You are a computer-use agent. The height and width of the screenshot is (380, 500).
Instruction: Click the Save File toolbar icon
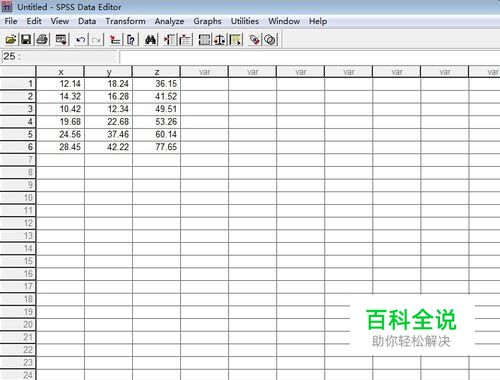tap(26, 40)
